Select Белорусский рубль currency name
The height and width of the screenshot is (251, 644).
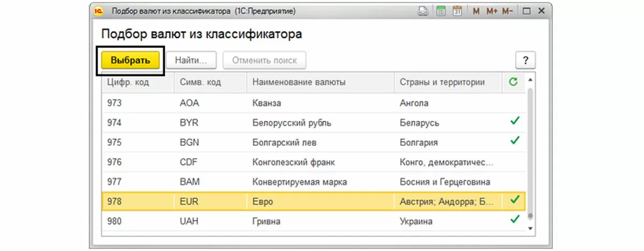(291, 123)
